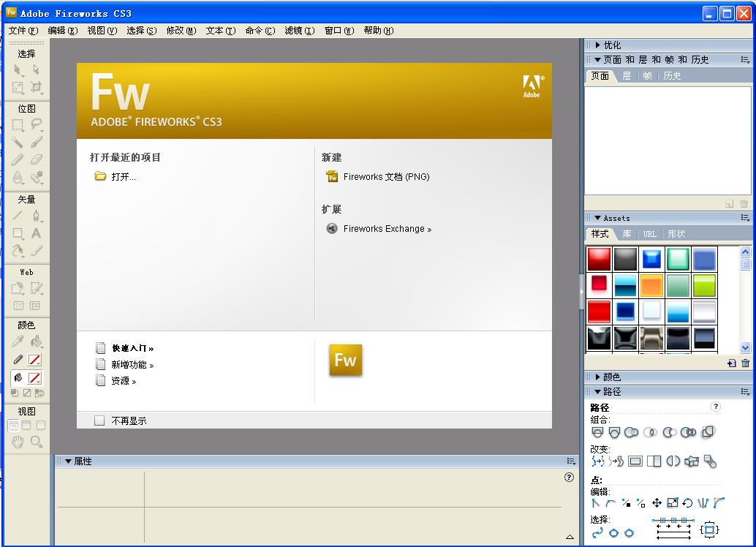Collapse the 页面 和 层 和 帧 和 历史 panel
This screenshot has height=547, width=756.
(598, 60)
